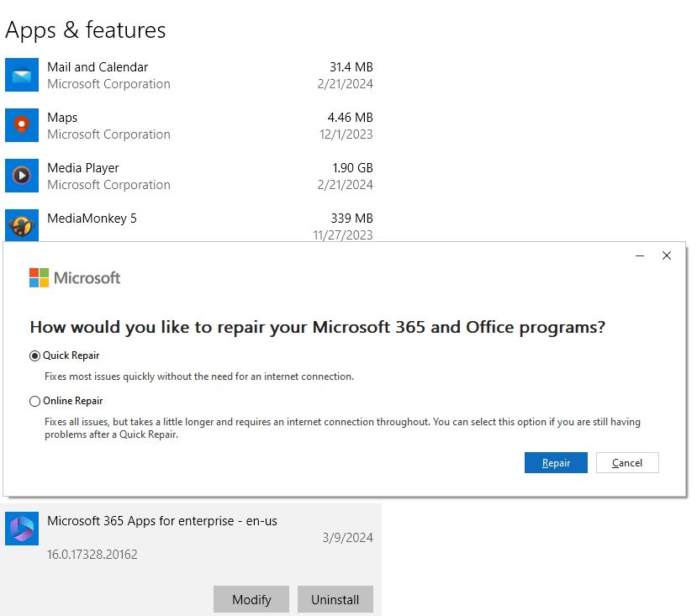
Task: Click Microsoft 365 Apps for enterprise title
Action: 162,521
